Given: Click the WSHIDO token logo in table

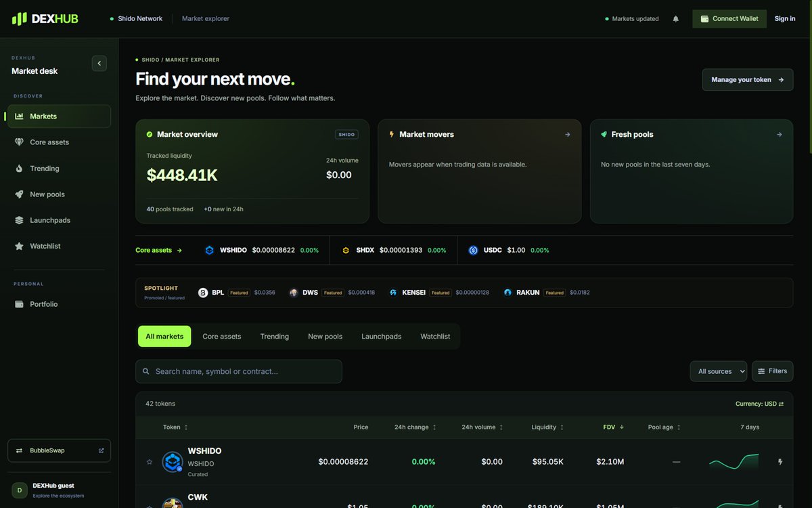Looking at the screenshot, I should click(173, 462).
